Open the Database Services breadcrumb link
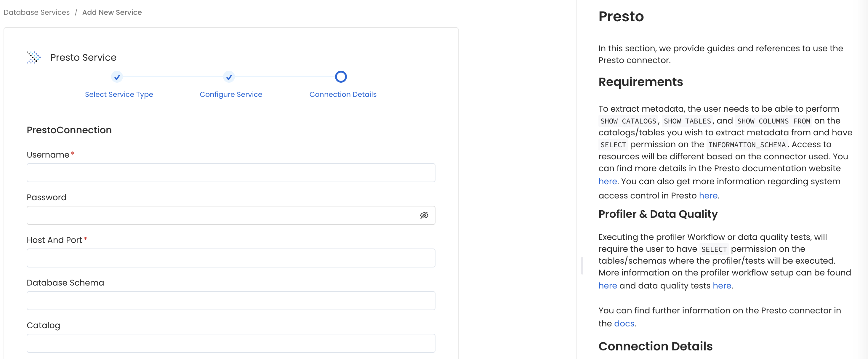The height and width of the screenshot is (359, 868). [36, 12]
